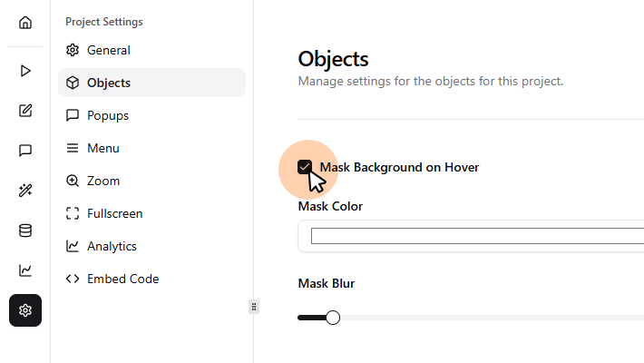Go to Popups settings
Viewport: 644px width, 363px height.
coord(107,115)
